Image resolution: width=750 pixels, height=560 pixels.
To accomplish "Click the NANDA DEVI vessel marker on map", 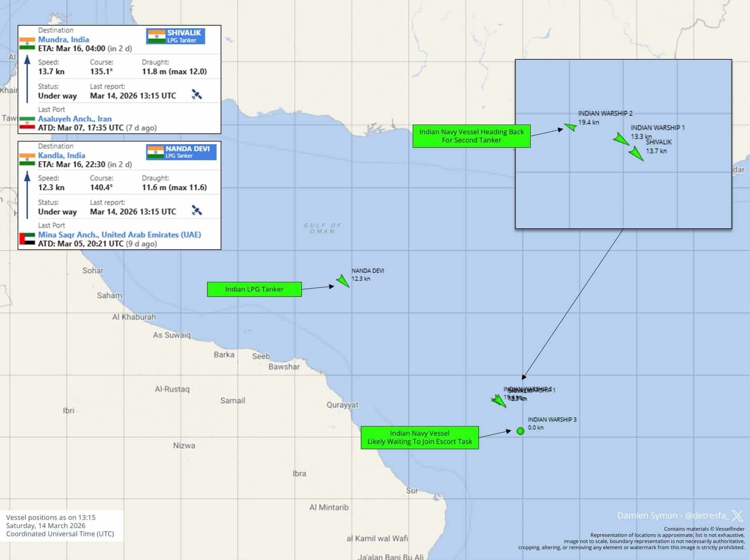I will (x=343, y=281).
